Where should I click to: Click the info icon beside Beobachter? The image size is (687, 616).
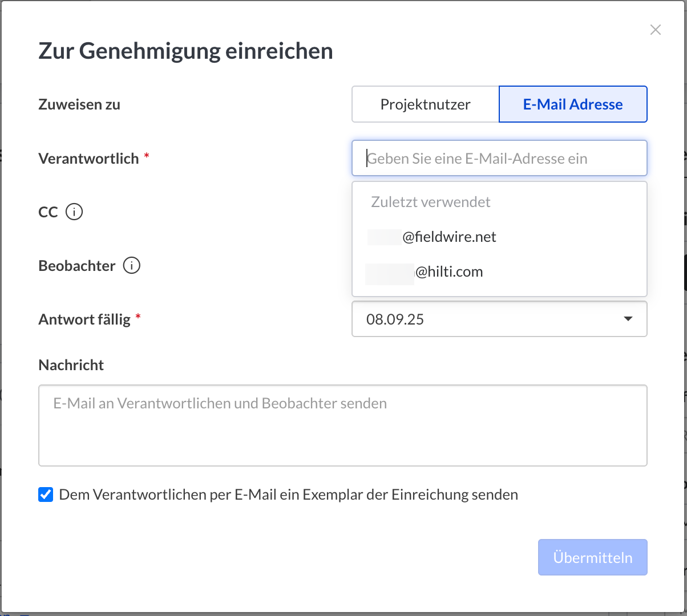pyautogui.click(x=131, y=266)
